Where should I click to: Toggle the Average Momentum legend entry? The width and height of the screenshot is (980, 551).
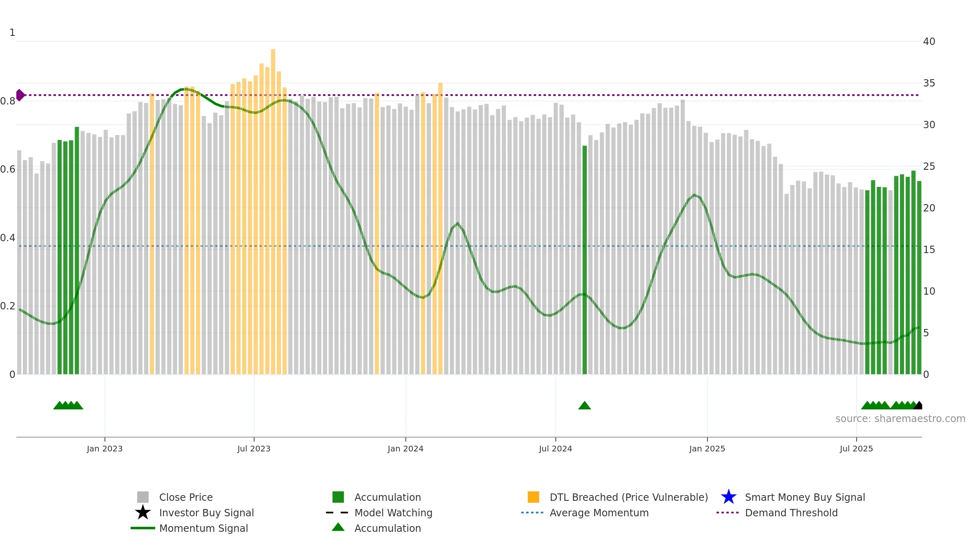point(599,513)
